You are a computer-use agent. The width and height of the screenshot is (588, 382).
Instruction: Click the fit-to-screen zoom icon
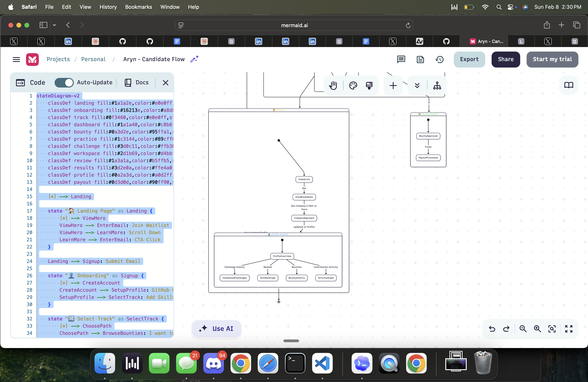[552, 329]
